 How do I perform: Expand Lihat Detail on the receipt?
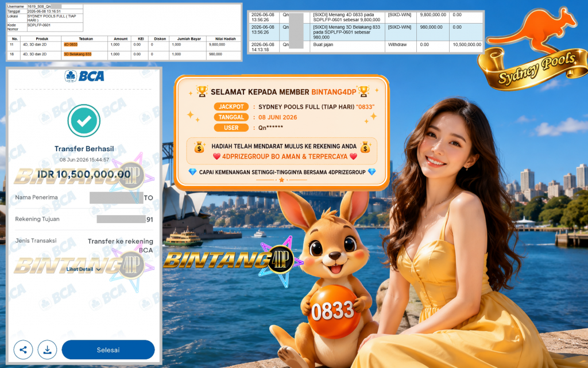[84, 269]
